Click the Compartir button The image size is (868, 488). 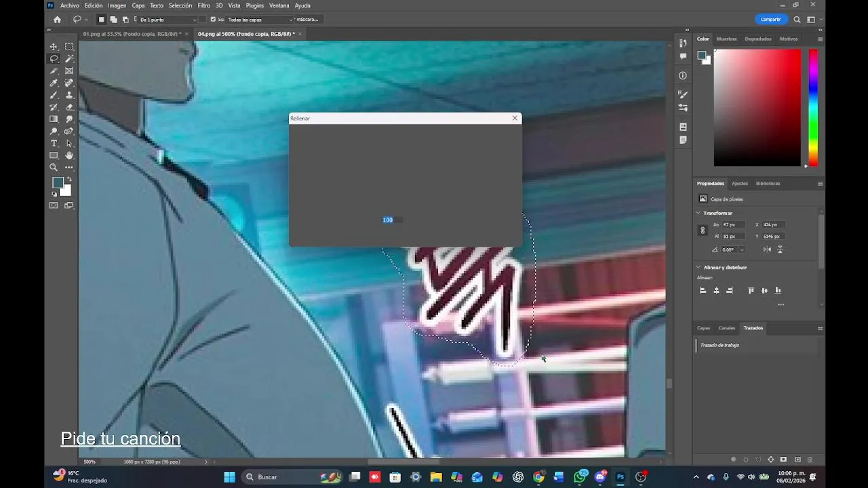770,20
